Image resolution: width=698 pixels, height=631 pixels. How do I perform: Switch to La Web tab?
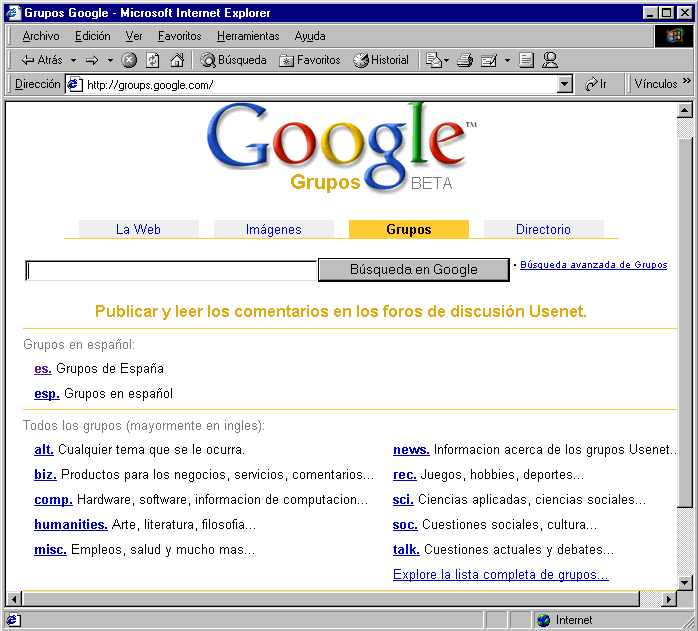point(138,229)
